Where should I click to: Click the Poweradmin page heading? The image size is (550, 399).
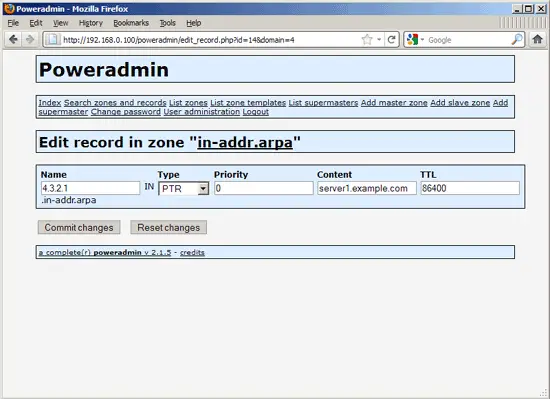(x=104, y=69)
